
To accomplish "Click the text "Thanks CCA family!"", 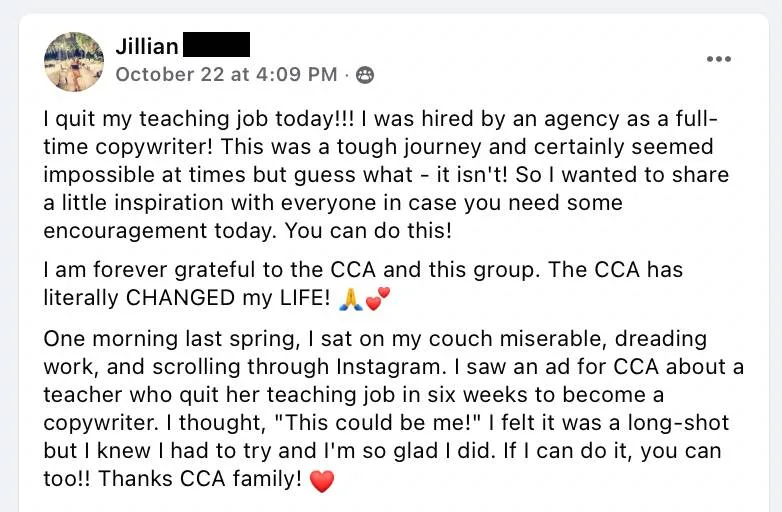I will tap(200, 479).
